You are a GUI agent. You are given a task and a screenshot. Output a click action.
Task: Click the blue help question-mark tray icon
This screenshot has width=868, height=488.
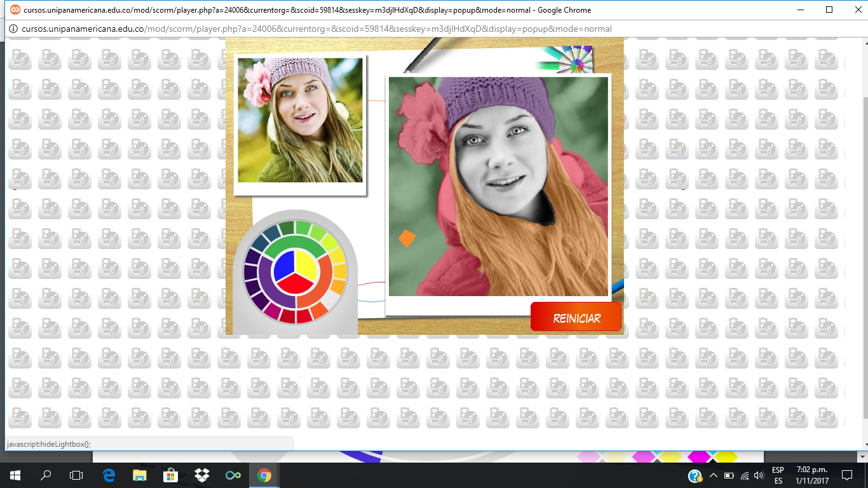click(x=695, y=475)
